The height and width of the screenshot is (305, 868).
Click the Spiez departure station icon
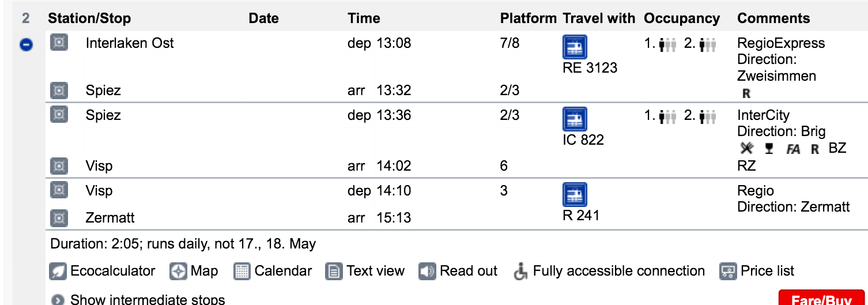pos(59,115)
